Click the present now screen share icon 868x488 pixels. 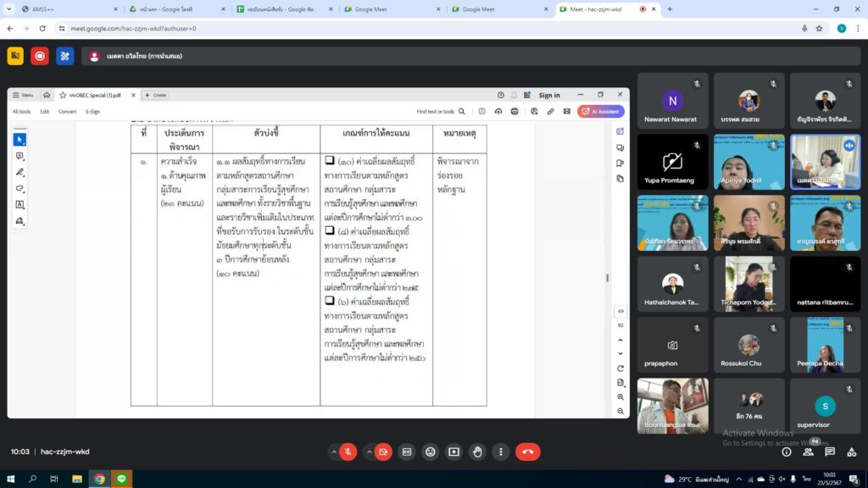pyautogui.click(x=453, y=452)
